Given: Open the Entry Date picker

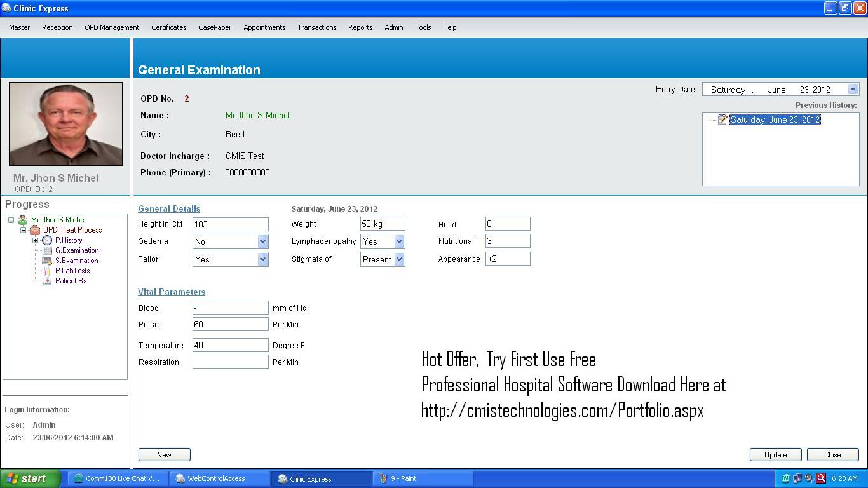Looking at the screenshot, I should 853,89.
